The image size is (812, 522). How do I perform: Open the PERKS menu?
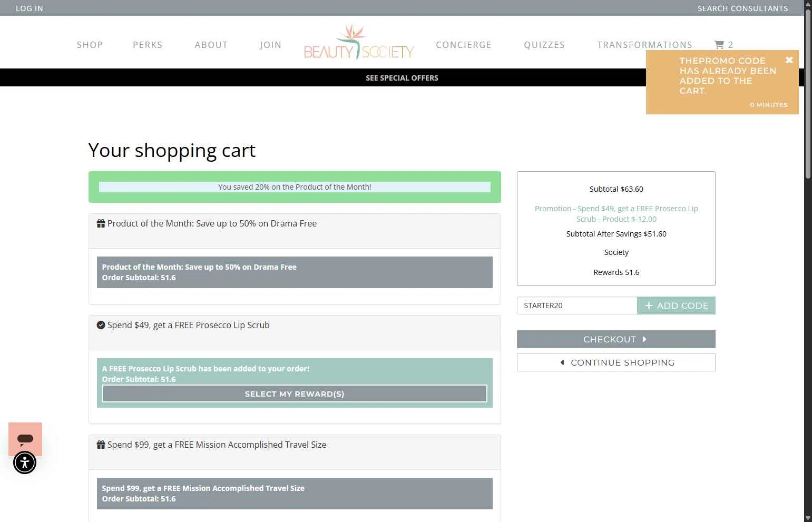[148, 45]
